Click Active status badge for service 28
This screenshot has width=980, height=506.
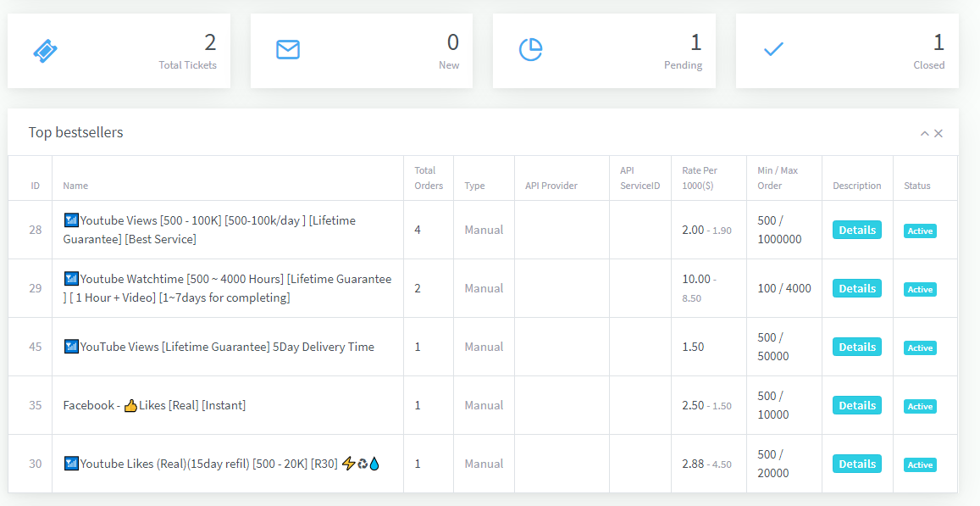point(919,231)
